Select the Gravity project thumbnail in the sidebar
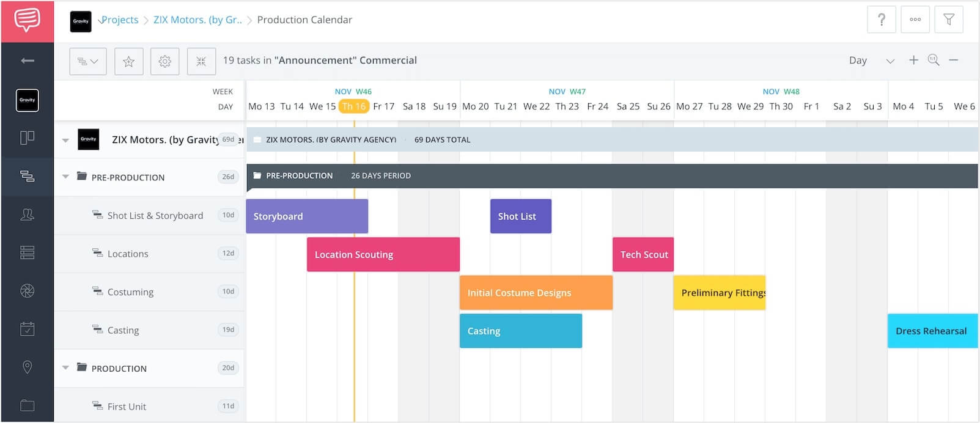980x423 pixels. pos(28,100)
